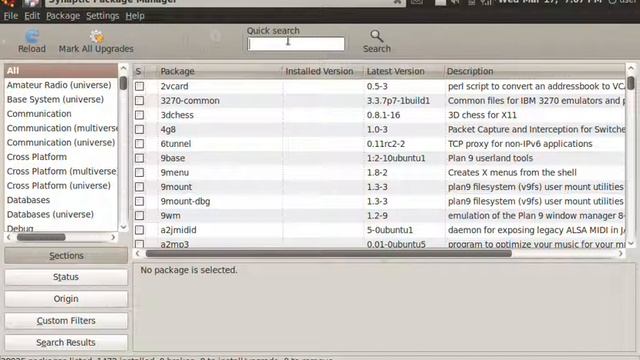Select the Base System (universe) section
The image size is (640, 360).
(55, 99)
